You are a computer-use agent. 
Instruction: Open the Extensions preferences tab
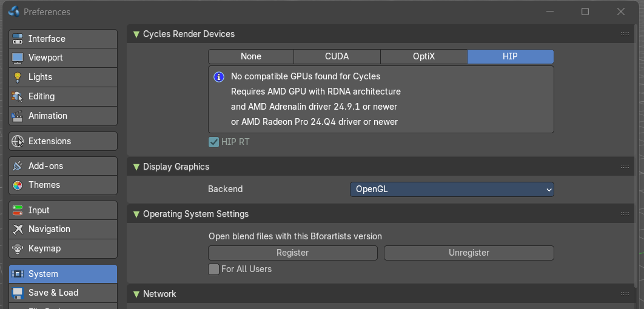click(x=63, y=141)
